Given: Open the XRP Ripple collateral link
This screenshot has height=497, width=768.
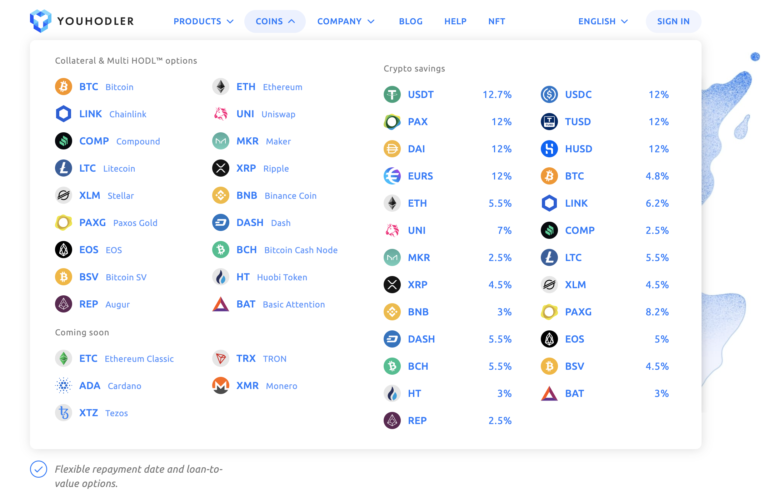Looking at the screenshot, I should coord(250,168).
